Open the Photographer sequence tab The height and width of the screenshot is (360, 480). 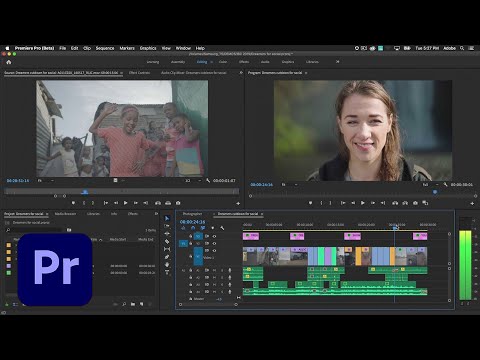(x=192, y=214)
